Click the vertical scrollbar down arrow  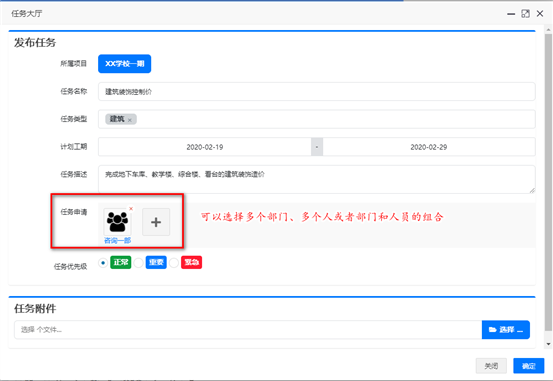[548, 344]
